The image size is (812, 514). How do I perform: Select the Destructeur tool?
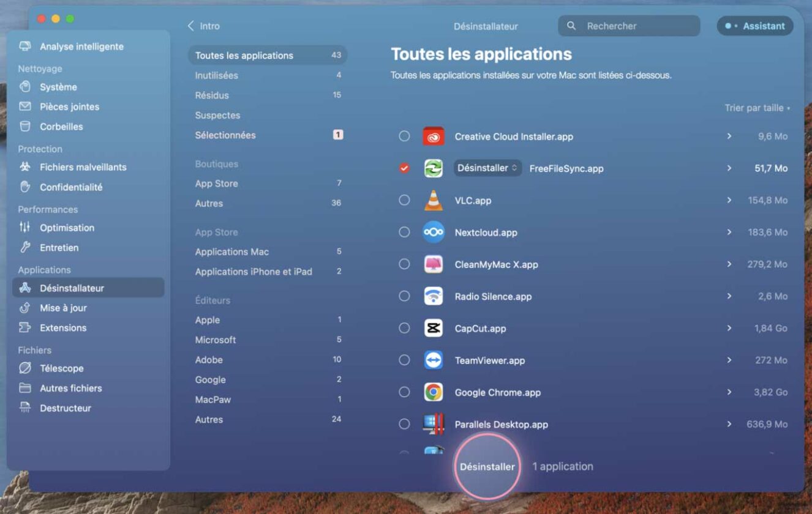(x=66, y=408)
